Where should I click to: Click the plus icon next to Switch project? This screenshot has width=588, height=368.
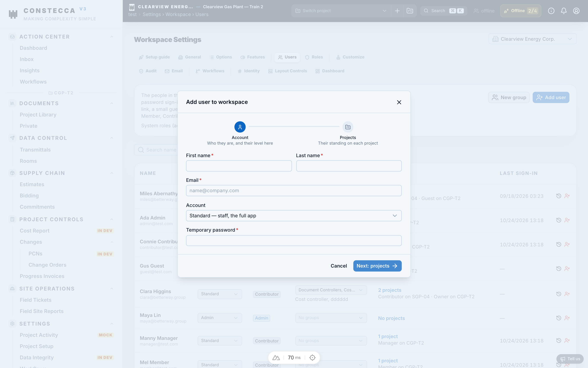pyautogui.click(x=397, y=11)
